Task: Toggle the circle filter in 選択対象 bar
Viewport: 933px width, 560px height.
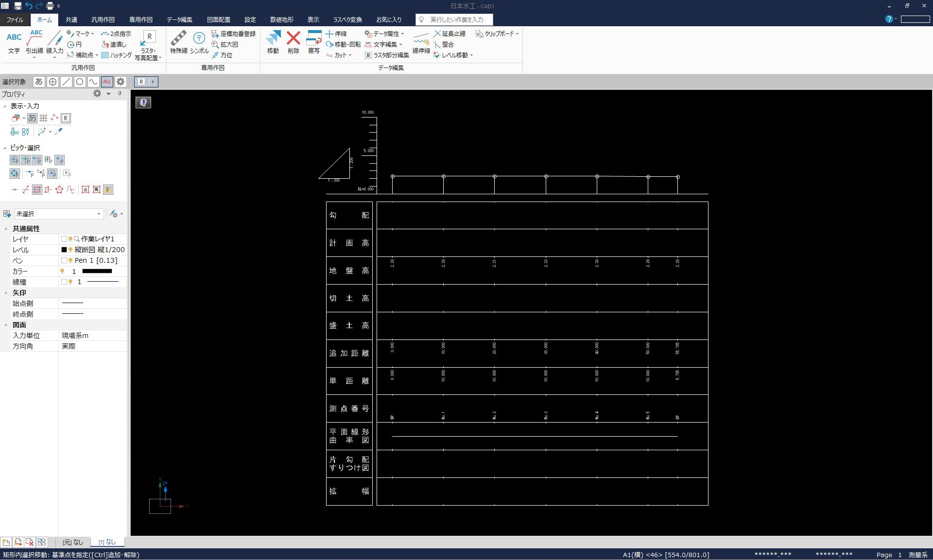Action: [80, 82]
